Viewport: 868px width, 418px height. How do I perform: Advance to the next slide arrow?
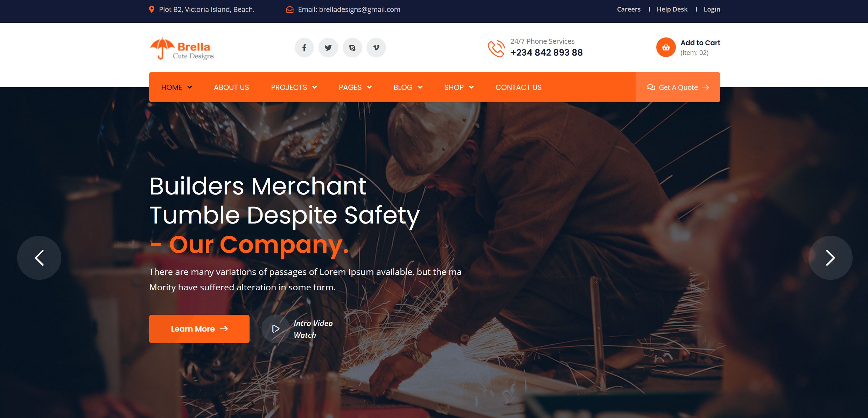830,258
